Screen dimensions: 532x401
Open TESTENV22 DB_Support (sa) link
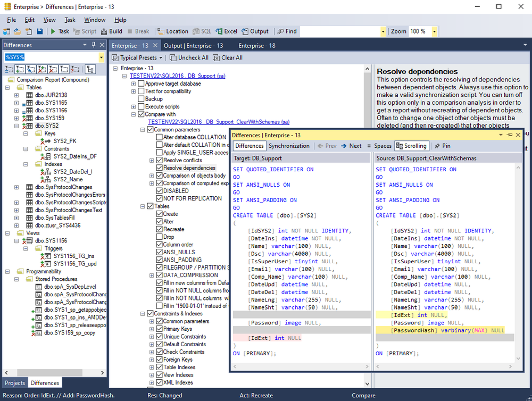pos(178,76)
